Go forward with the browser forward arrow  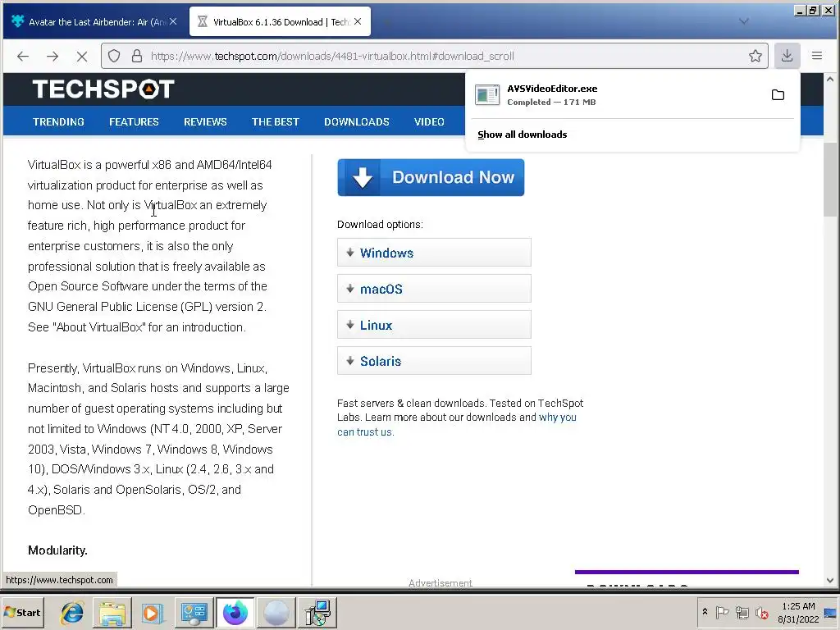point(52,56)
